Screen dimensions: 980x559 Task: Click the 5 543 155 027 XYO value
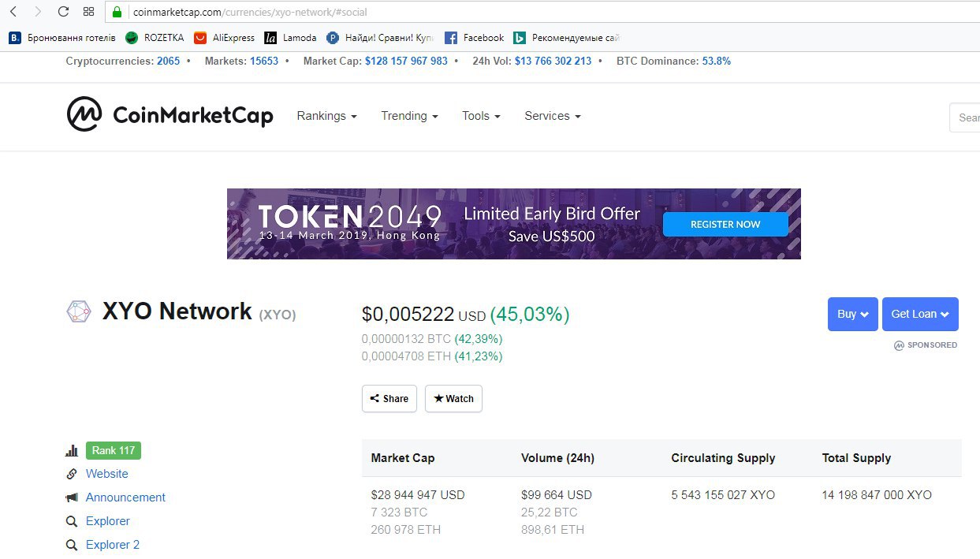[724, 495]
